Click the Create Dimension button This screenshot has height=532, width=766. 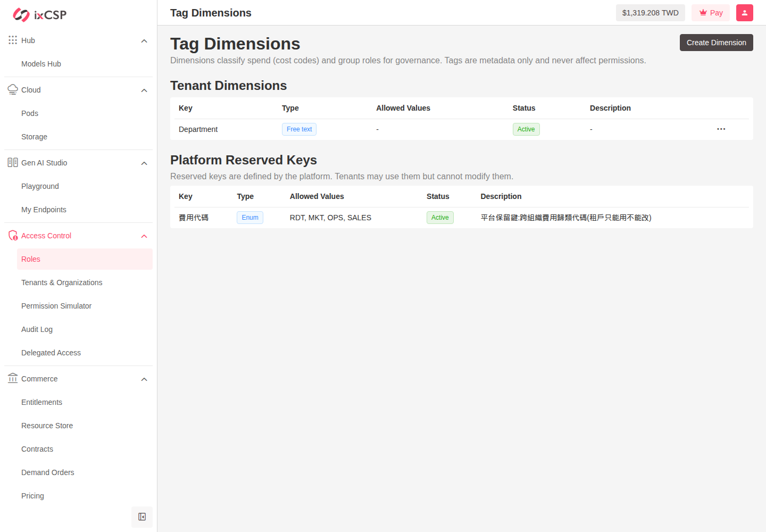point(716,43)
